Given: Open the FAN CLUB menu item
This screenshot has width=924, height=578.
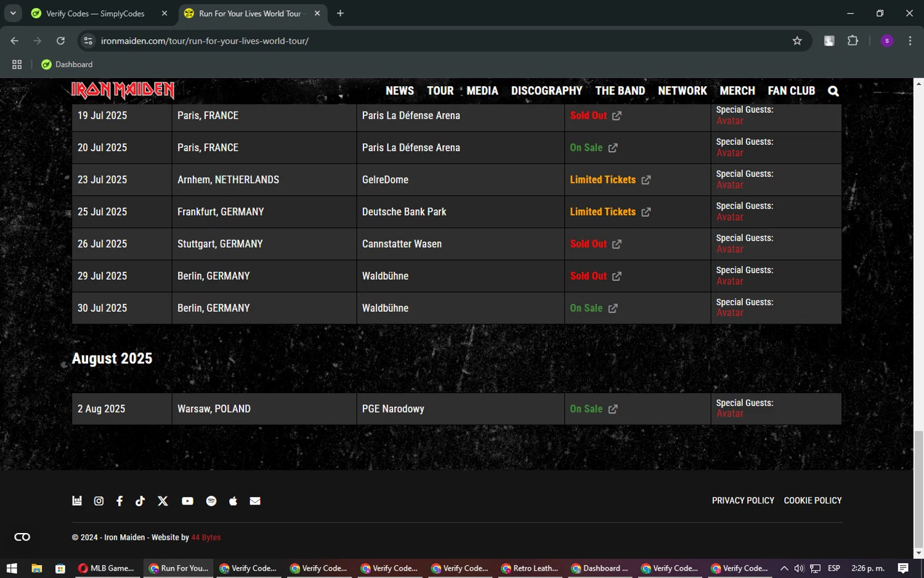Looking at the screenshot, I should pos(792,91).
